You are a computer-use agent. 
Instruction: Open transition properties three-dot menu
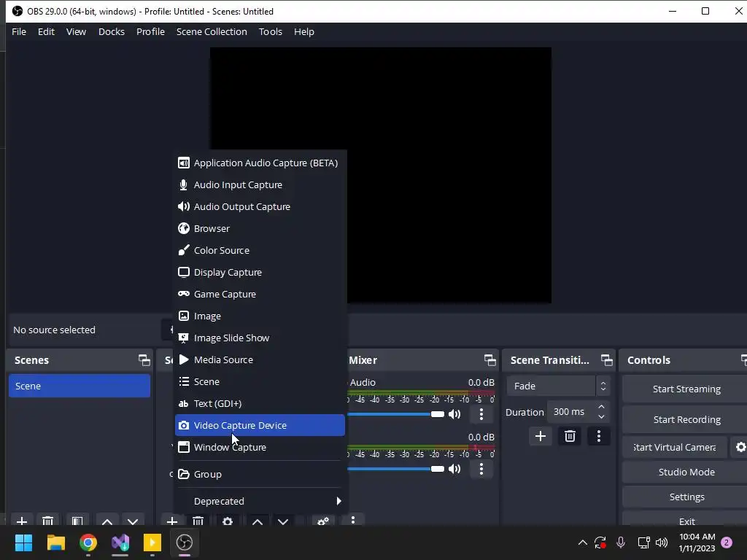(599, 436)
